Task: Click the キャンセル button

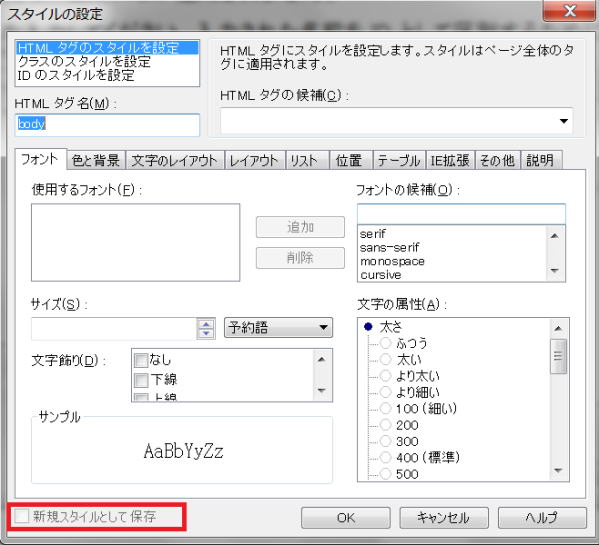Action: (x=444, y=518)
